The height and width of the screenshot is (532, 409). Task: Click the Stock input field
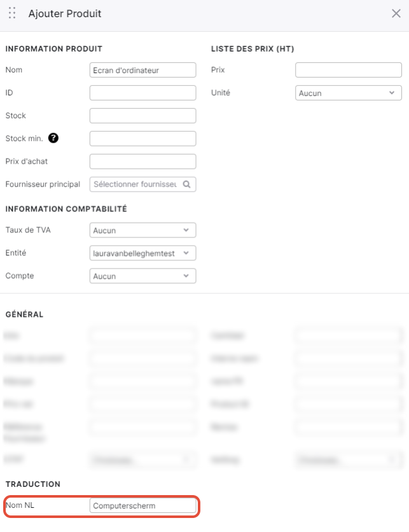coord(142,116)
